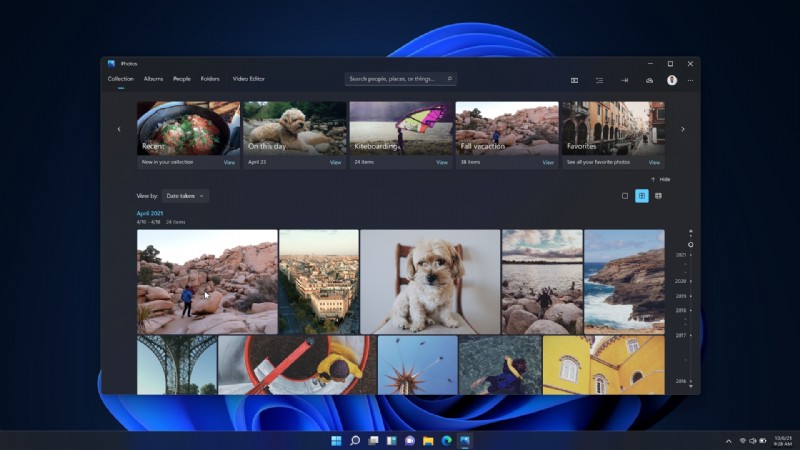Open the volume tray icon
This screenshot has height=450, width=800.
pos(753,441)
